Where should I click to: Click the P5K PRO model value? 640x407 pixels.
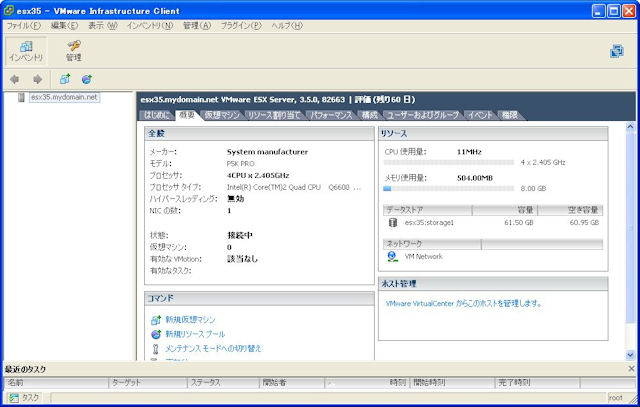(240, 164)
